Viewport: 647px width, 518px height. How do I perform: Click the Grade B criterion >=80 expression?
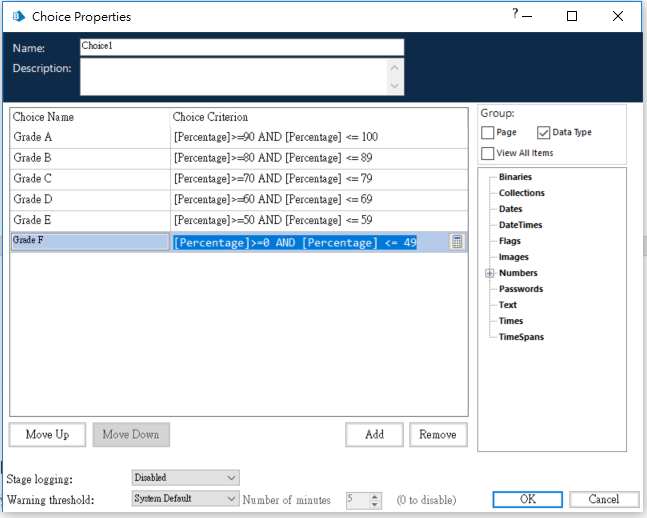point(319,158)
